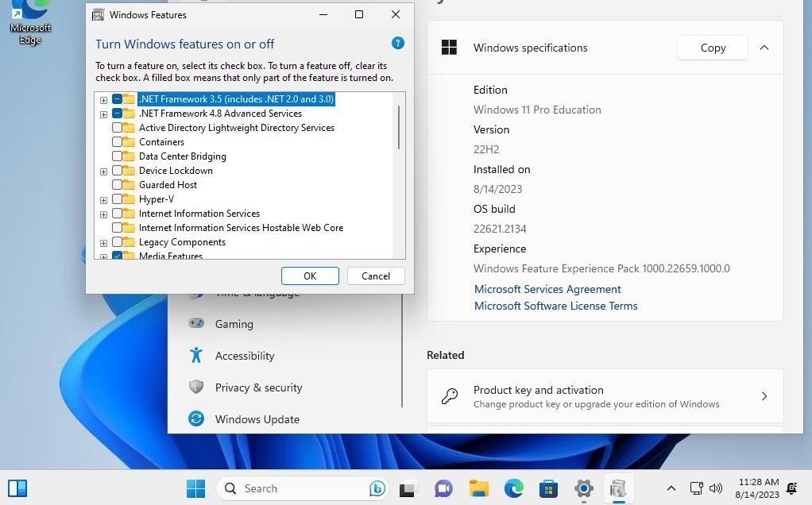This screenshot has width=812, height=505.
Task: Expand .NET Framework 3.5 tree node
Action: tap(103, 100)
